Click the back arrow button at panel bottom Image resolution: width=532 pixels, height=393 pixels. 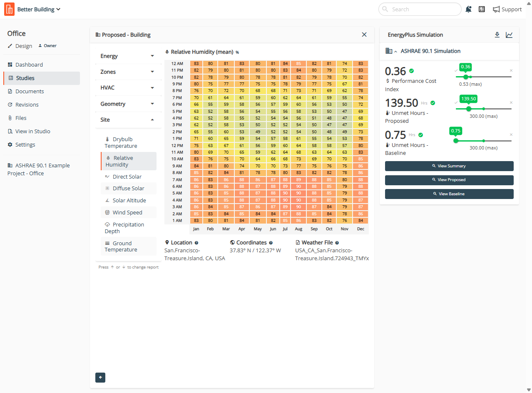[100, 377]
